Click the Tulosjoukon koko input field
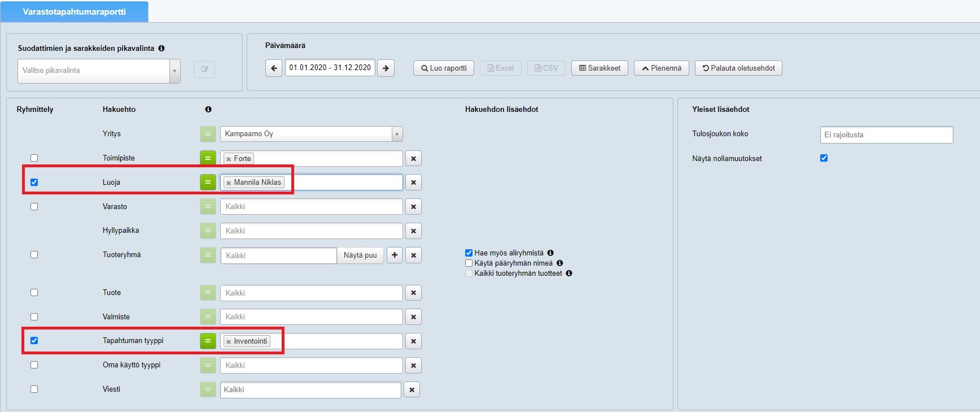 [x=886, y=135]
